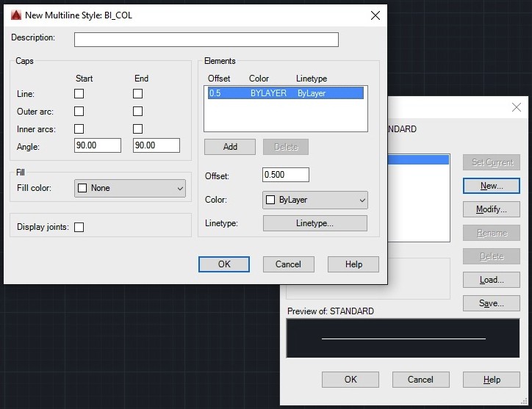Click Load... in Multiline Style window

click(x=492, y=280)
